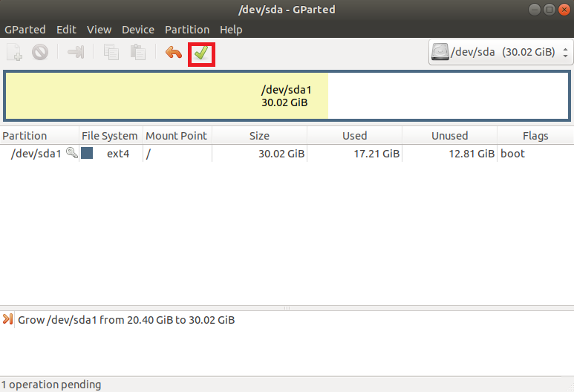The width and height of the screenshot is (574, 392).
Task: Click the Partition column header
Action: (x=39, y=136)
